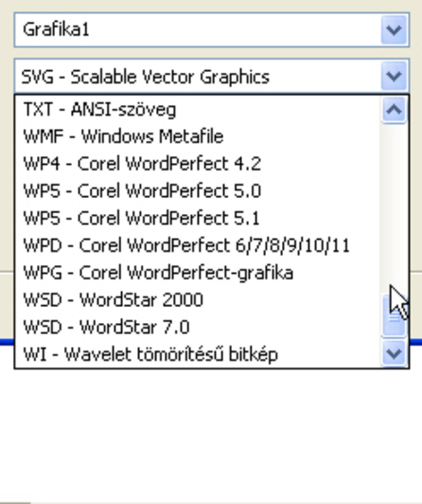Collapse the SVG file type dropdown arrow
Screen dimensions: 422x504
(x=394, y=76)
